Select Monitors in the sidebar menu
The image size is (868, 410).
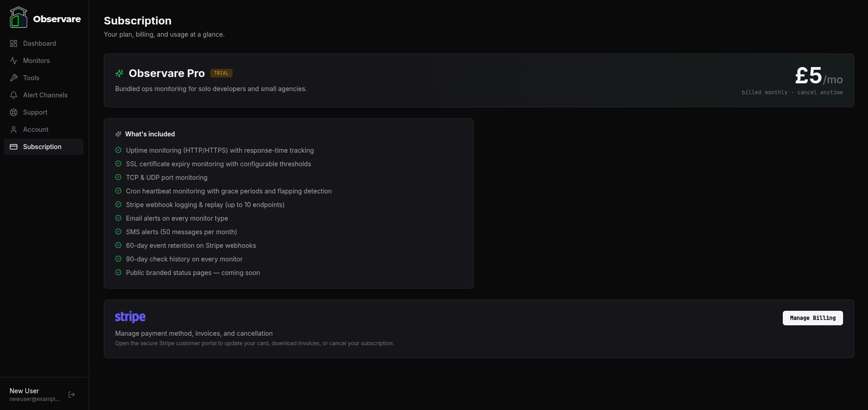(x=37, y=60)
